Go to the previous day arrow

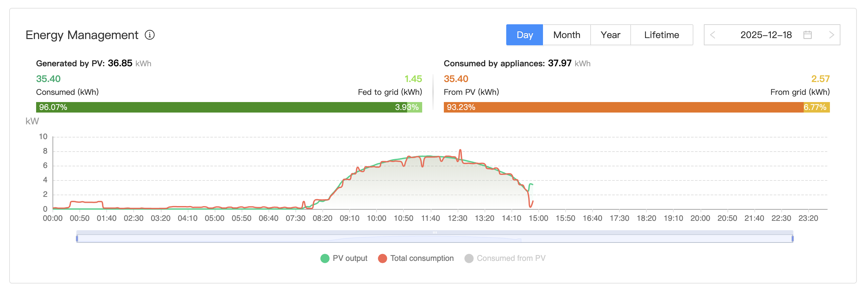pyautogui.click(x=712, y=35)
